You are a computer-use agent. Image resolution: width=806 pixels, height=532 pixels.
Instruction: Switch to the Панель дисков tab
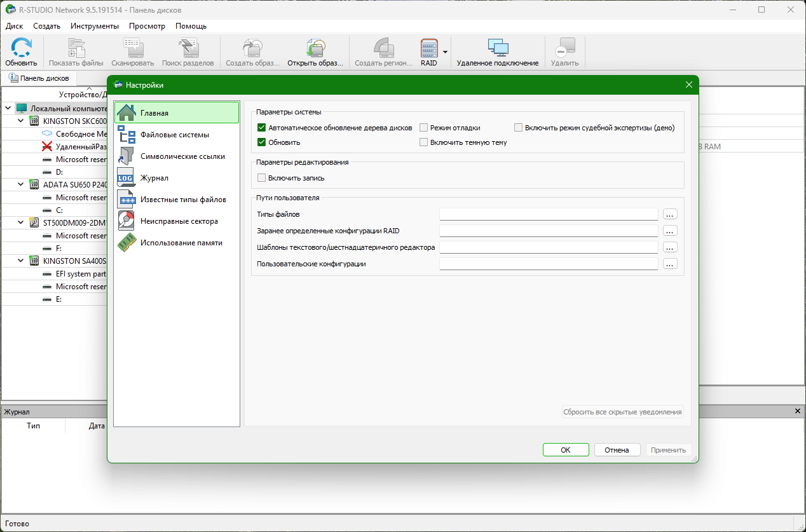coord(39,78)
